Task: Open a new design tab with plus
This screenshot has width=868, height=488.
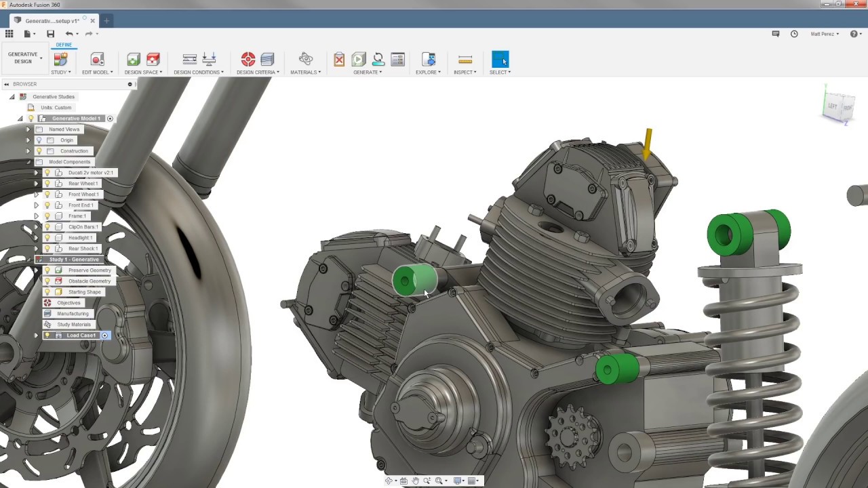Action: click(x=106, y=21)
